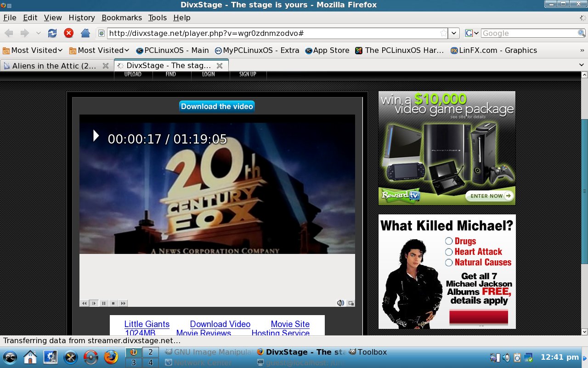Click the player's play button
Screen dimensions: 588x368
click(94, 303)
